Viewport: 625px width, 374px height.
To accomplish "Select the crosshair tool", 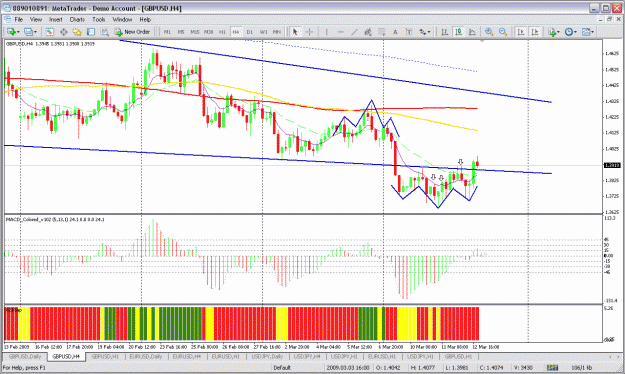I will point(309,32).
